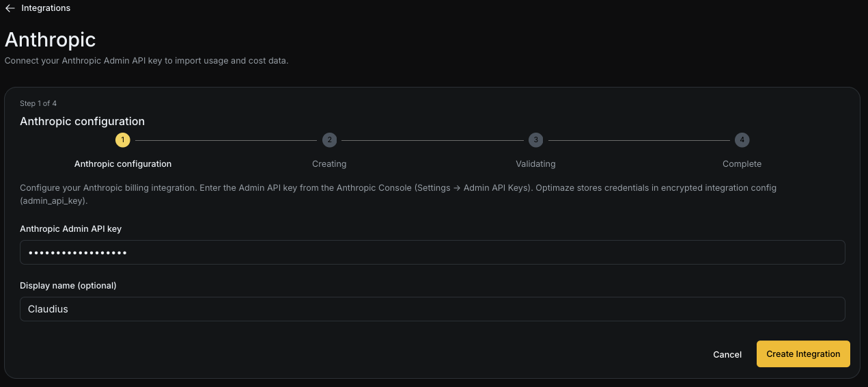Click the "Anthropic configuration" step label

123,164
